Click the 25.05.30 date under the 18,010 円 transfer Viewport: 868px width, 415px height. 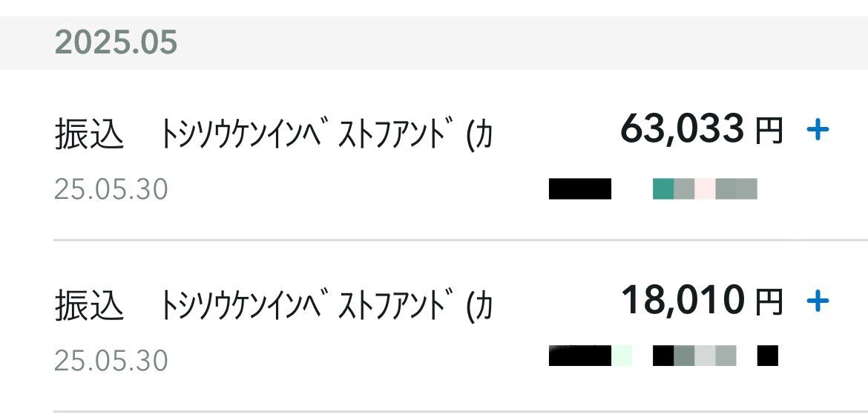coord(111,361)
